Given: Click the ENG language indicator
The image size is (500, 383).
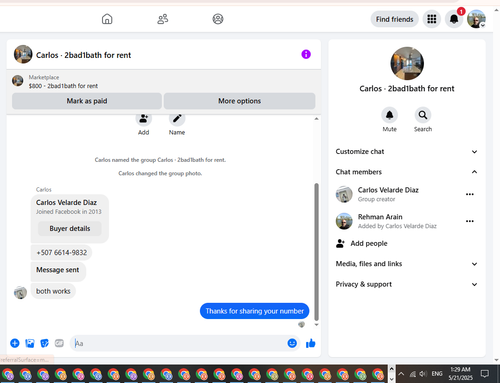Looking at the screenshot, I should point(437,374).
